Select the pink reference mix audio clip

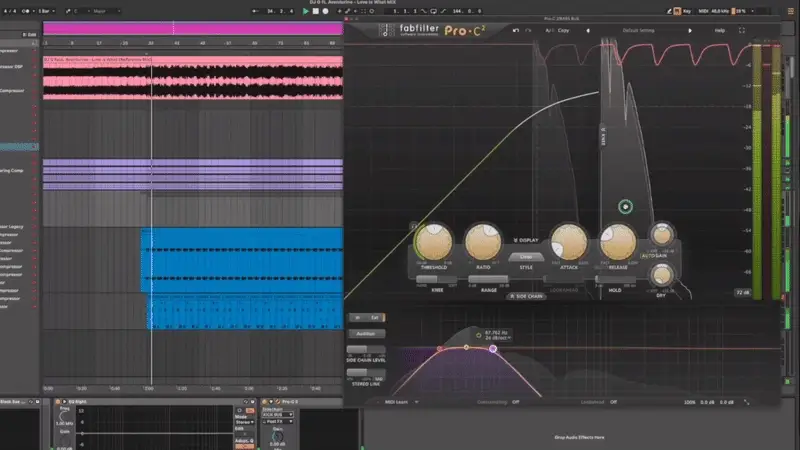point(193,78)
